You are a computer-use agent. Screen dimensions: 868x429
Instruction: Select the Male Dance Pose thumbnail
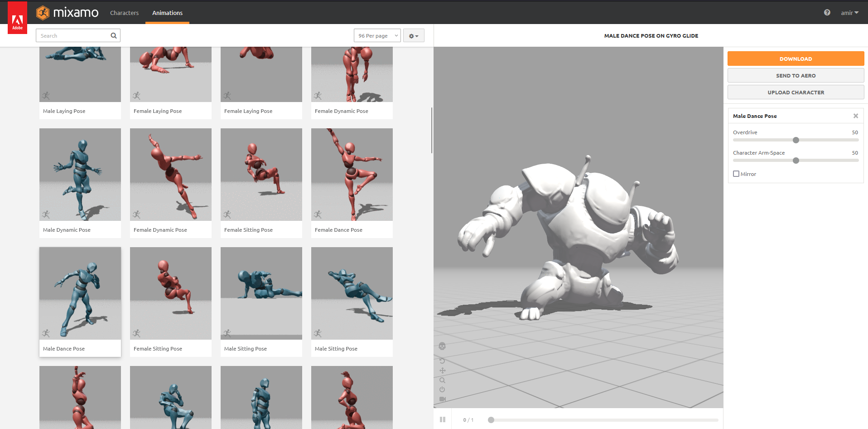coord(80,293)
